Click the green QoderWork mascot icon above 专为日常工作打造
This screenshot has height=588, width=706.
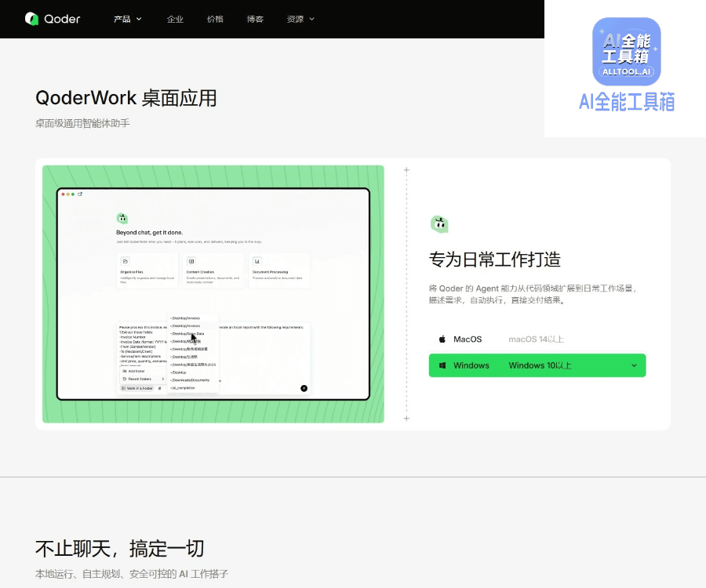439,224
